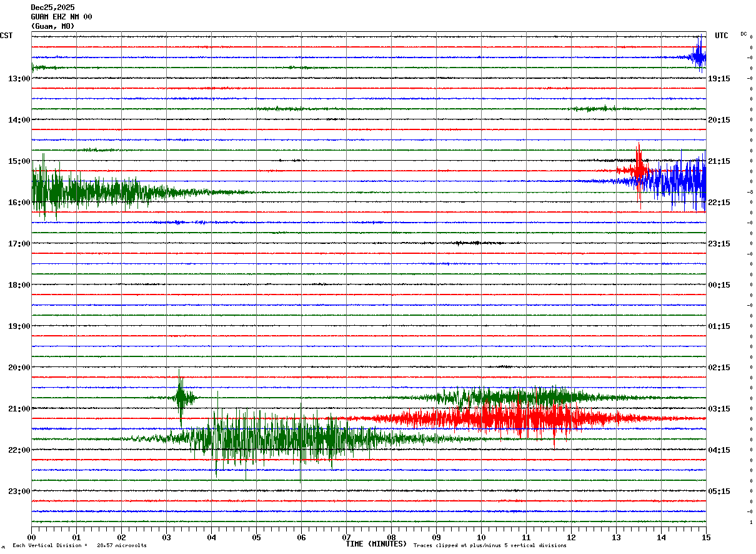Select the 16:00 CST row label
756x554 pixels.
tap(19, 203)
